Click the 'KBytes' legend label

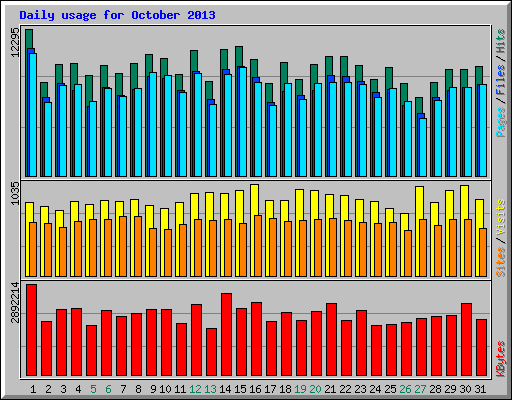tap(500, 359)
